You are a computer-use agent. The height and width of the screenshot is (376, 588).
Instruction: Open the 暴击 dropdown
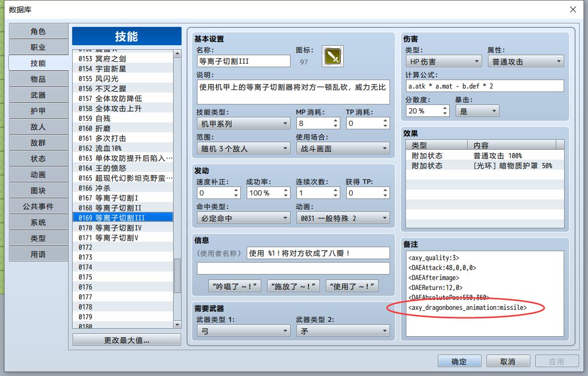(x=478, y=111)
